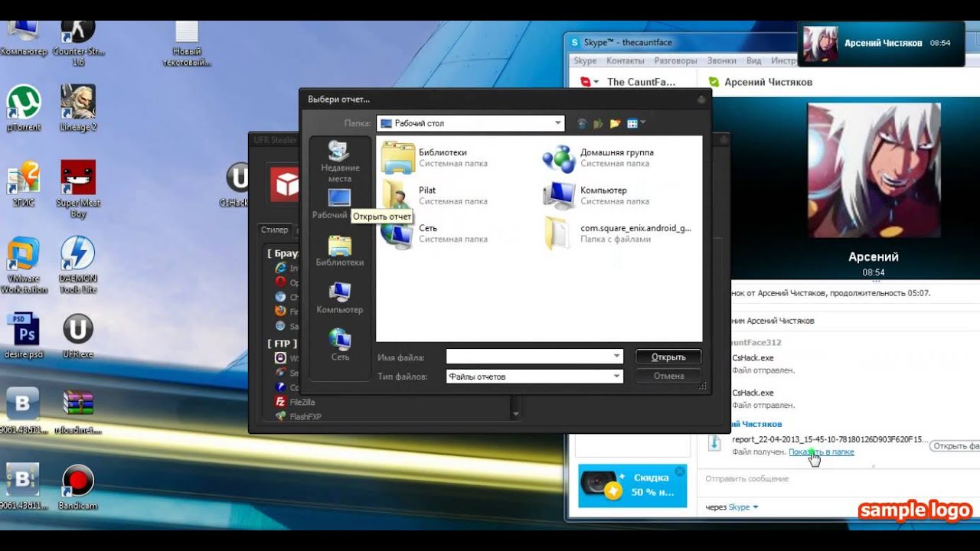980x551 pixels.
Task: Launch the Bandicam desktop shortcut
Action: [x=78, y=487]
